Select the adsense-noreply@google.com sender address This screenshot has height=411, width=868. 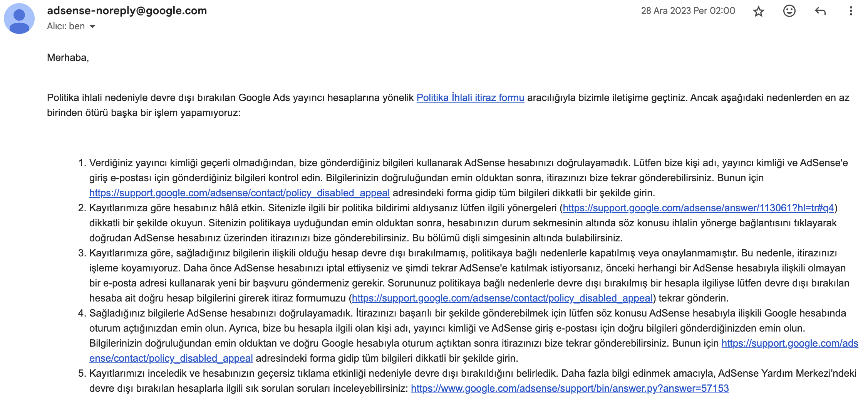127,10
